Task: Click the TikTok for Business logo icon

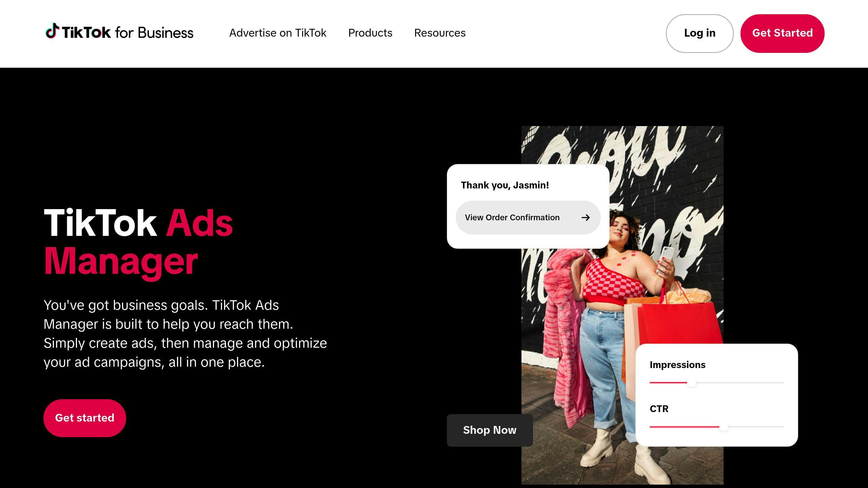Action: [x=52, y=32]
